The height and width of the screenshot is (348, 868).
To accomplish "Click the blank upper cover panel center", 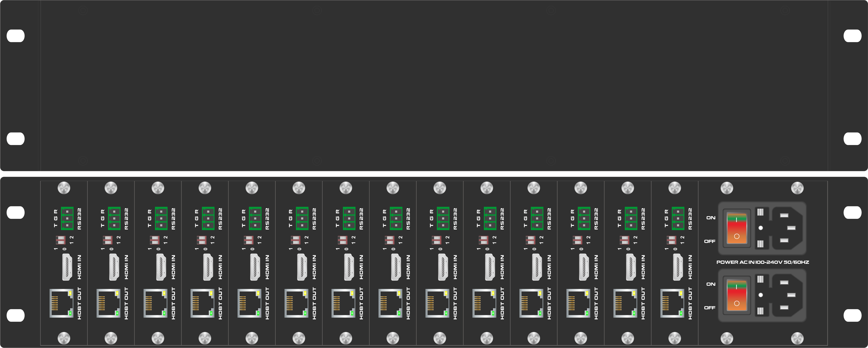I will 434,85.
